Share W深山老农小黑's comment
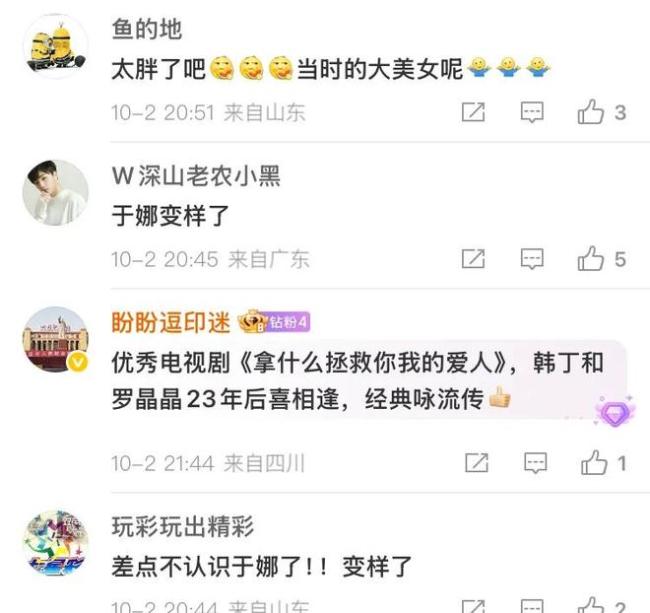 (x=473, y=259)
